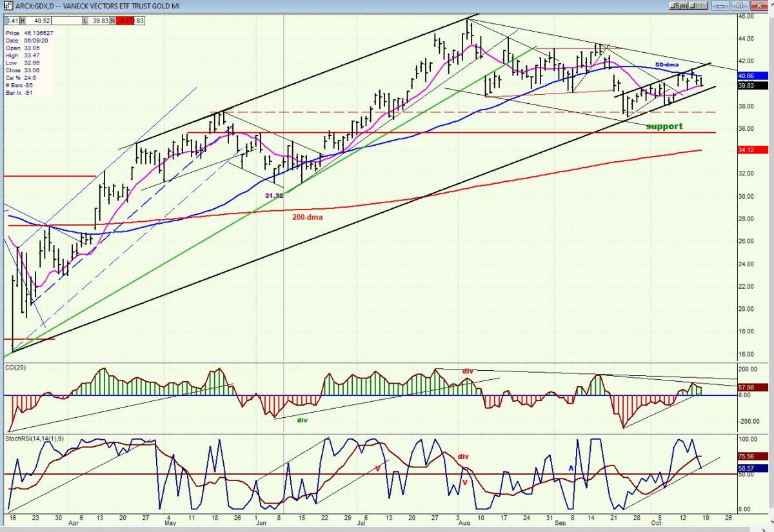Click the High 33.47 readout
774x532 pixels.
coord(23,55)
